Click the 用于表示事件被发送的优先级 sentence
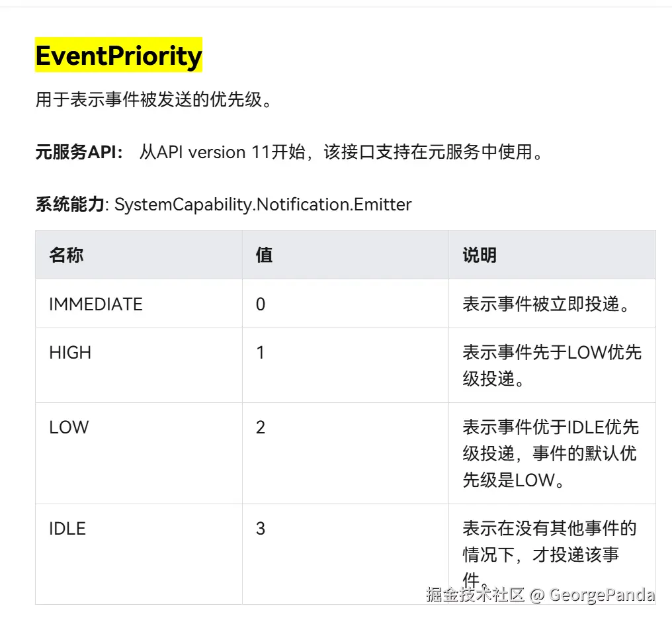Viewport: 672px width, 622px height. (153, 99)
